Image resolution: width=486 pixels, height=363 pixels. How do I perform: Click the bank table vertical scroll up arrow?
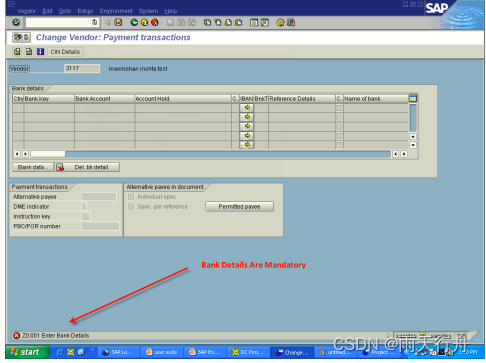point(413,136)
